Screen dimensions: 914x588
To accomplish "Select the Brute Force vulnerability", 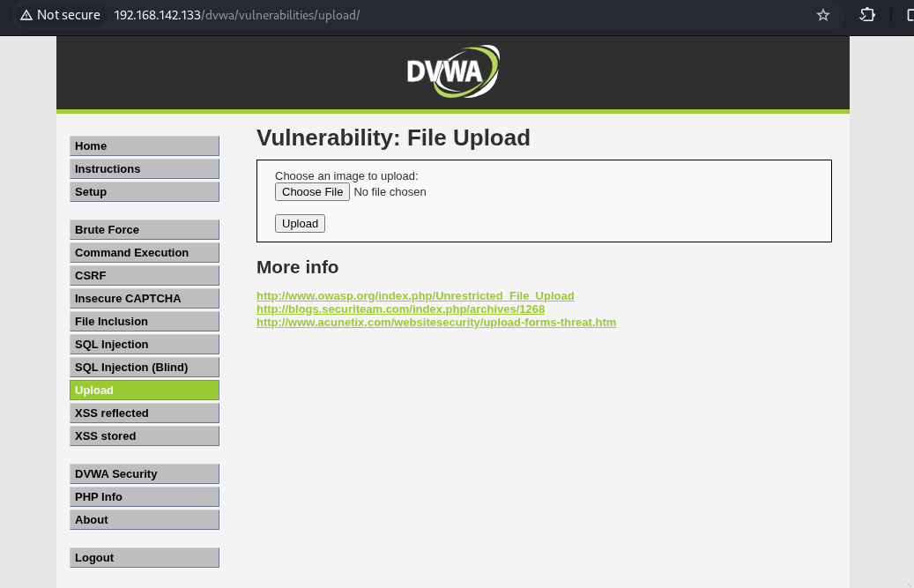I will click(145, 229).
